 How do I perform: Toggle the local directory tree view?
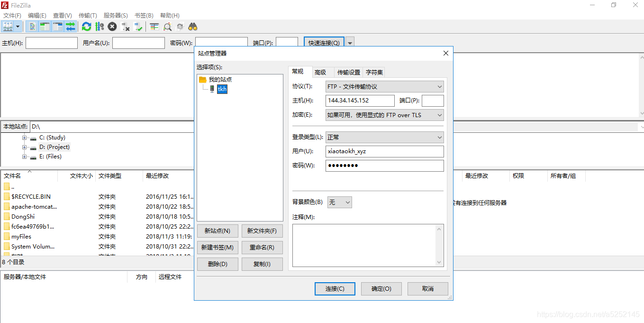[x=44, y=26]
